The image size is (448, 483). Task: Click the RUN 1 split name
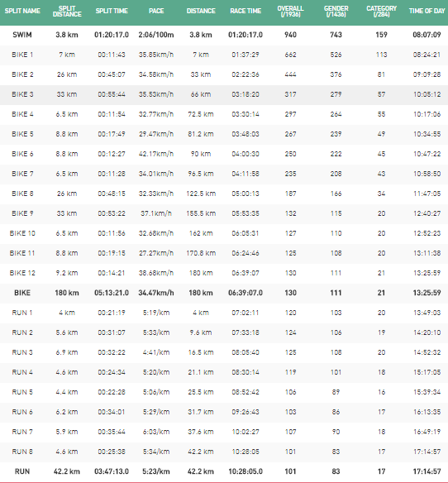(x=22, y=313)
